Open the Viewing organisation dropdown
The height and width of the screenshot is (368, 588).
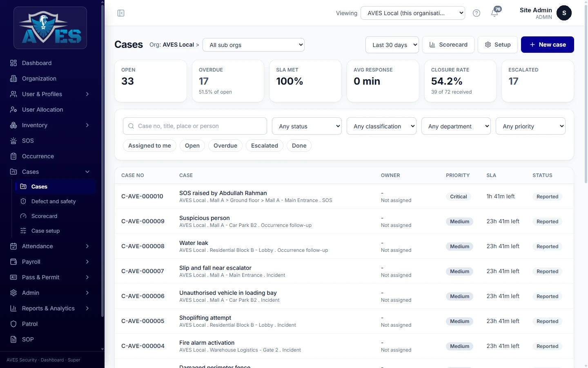tap(413, 13)
